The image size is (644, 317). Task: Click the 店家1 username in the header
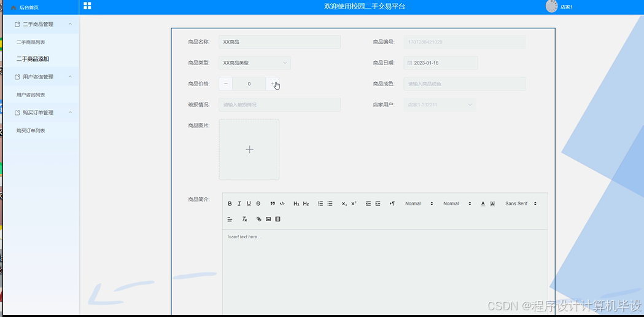567,7
